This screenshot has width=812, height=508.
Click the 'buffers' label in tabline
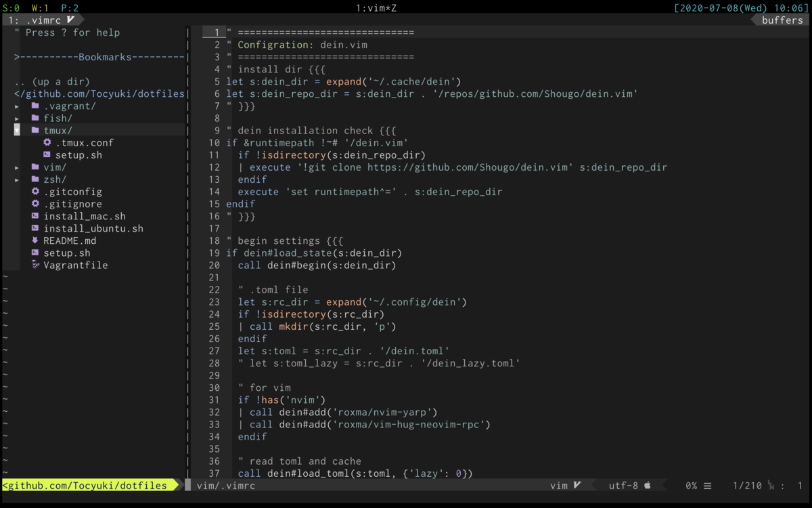[782, 20]
